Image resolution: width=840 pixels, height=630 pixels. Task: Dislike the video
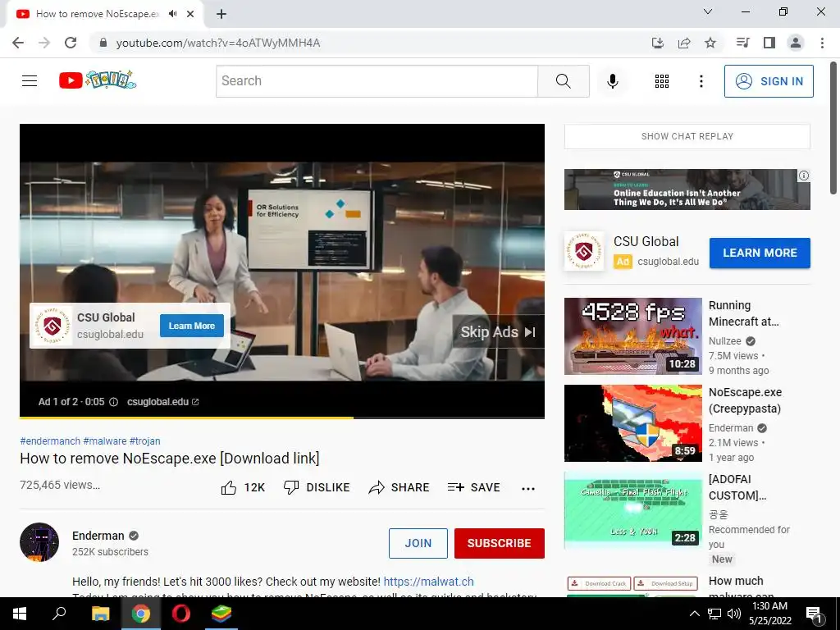point(317,487)
